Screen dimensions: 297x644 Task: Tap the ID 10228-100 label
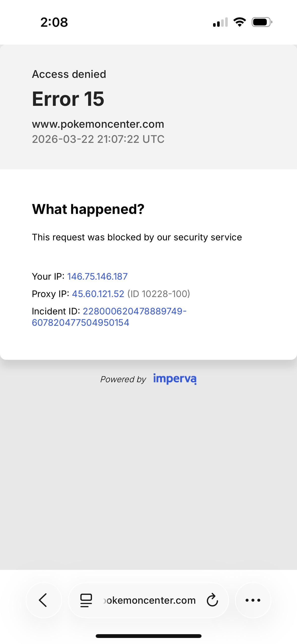click(x=159, y=294)
